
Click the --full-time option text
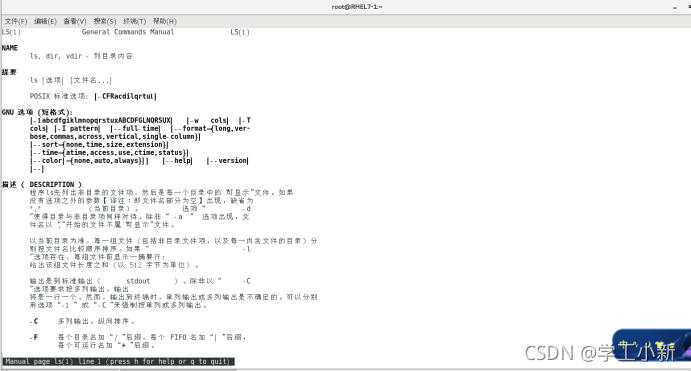pyautogui.click(x=136, y=128)
